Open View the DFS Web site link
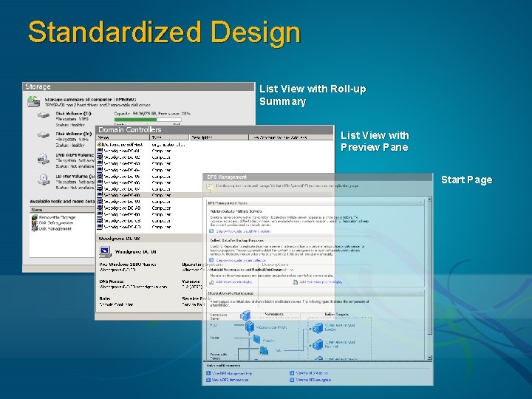 pos(312,373)
